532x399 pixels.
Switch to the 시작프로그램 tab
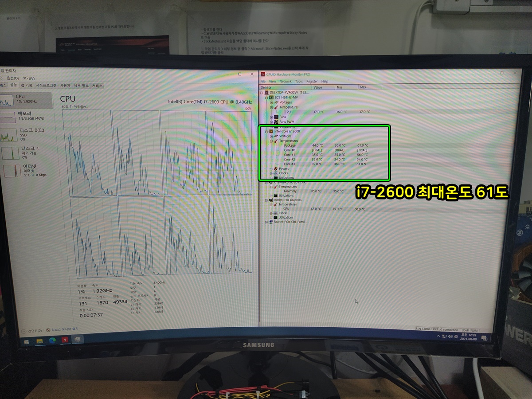pyautogui.click(x=46, y=85)
